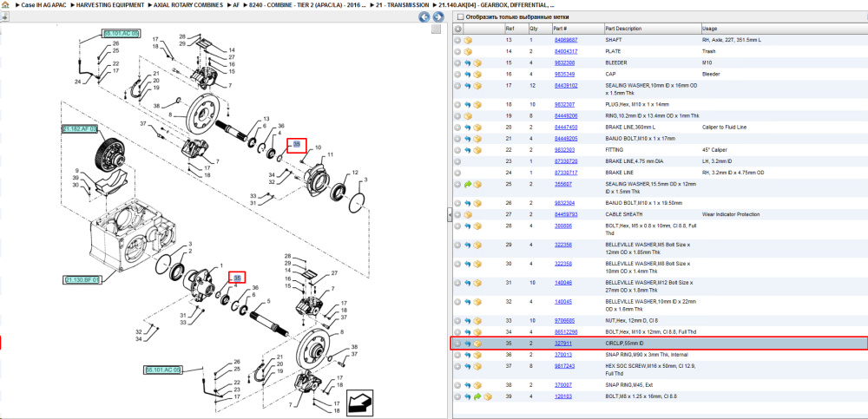Click blue arrow icon in HEX SOC SCREW row
868x419 pixels.
pos(468,366)
